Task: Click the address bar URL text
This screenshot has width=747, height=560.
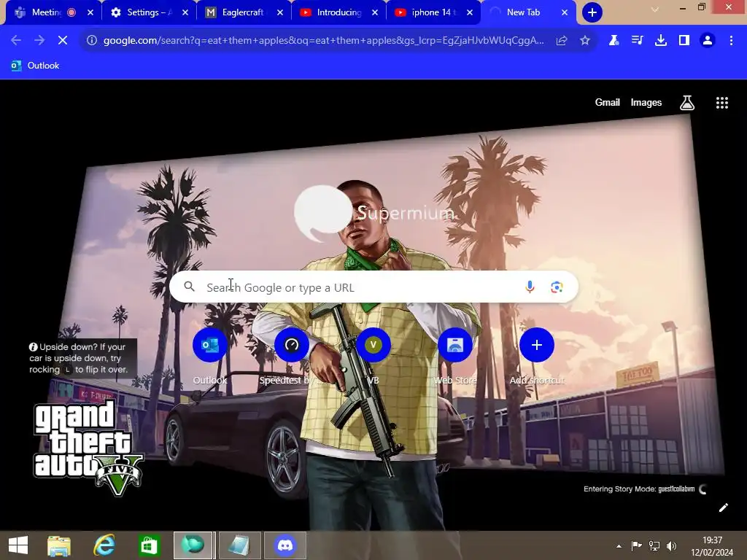Action: pyautogui.click(x=323, y=41)
